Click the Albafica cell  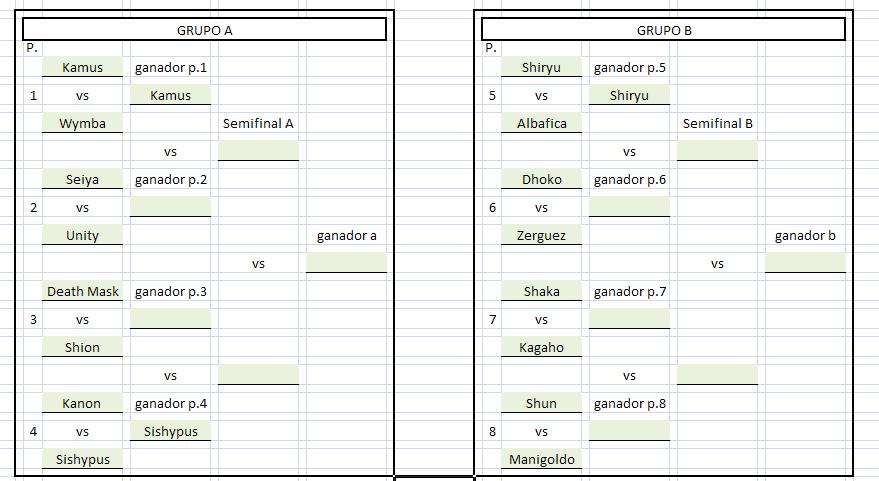(x=542, y=124)
